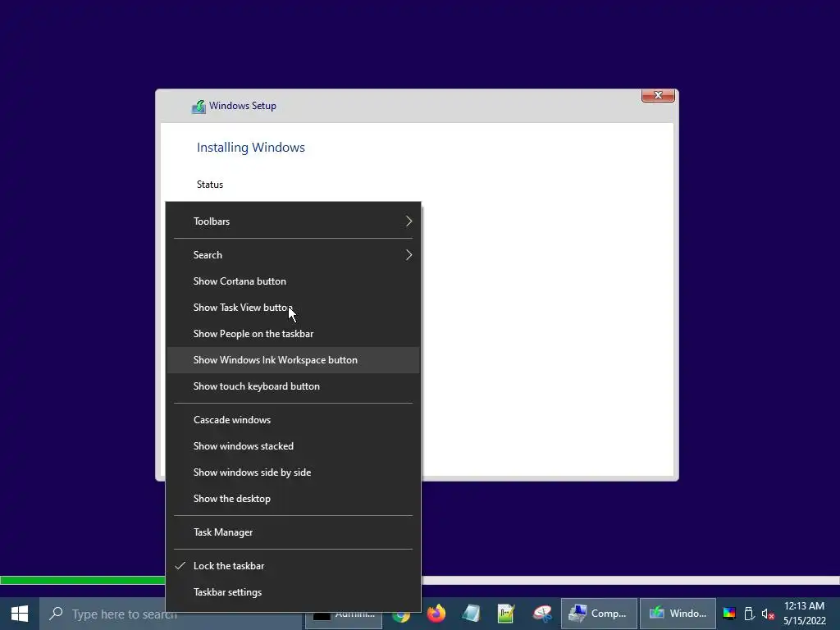
Task: Toggle Show Windows Ink Workspace button
Action: [x=294, y=360]
